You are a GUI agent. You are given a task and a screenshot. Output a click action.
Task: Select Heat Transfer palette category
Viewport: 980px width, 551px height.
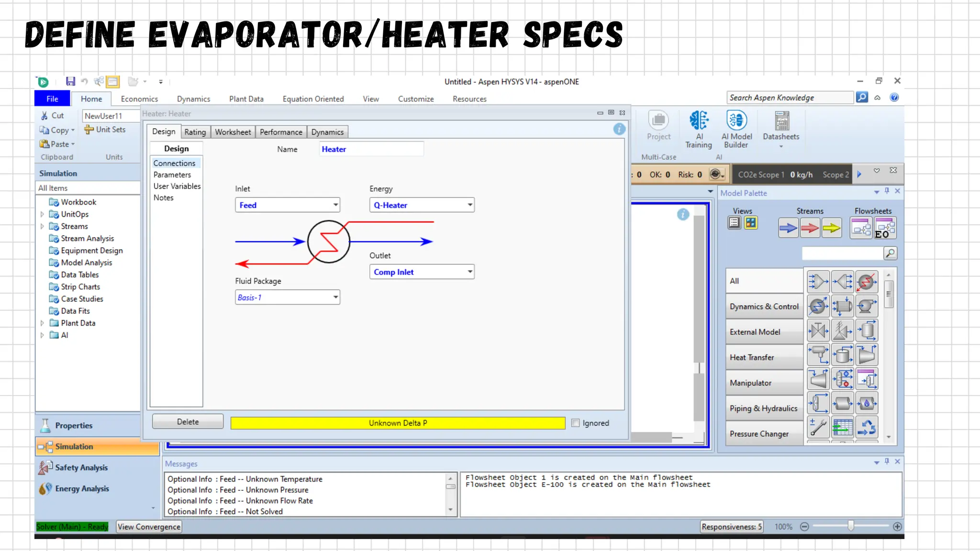[764, 357]
